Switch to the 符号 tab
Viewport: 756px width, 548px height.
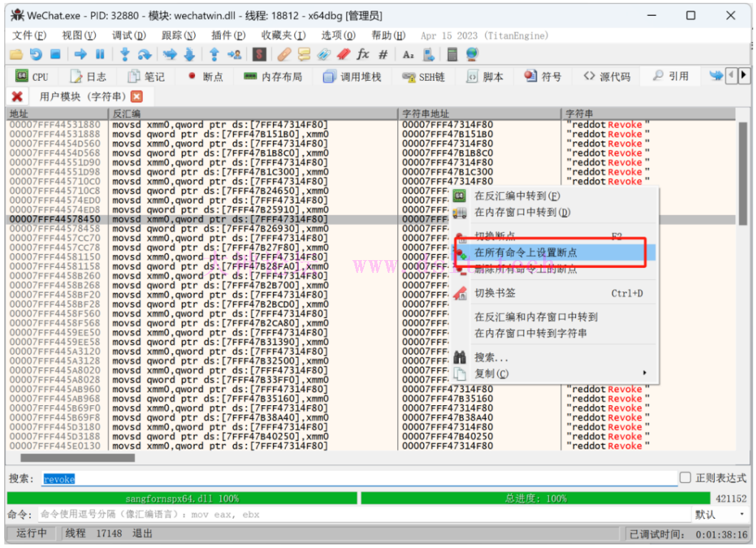pyautogui.click(x=543, y=76)
